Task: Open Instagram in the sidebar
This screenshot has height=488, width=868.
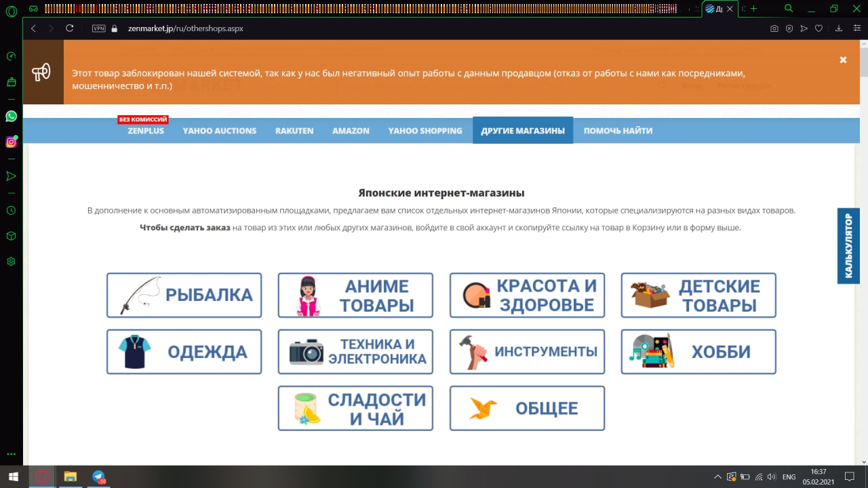Action: tap(11, 142)
